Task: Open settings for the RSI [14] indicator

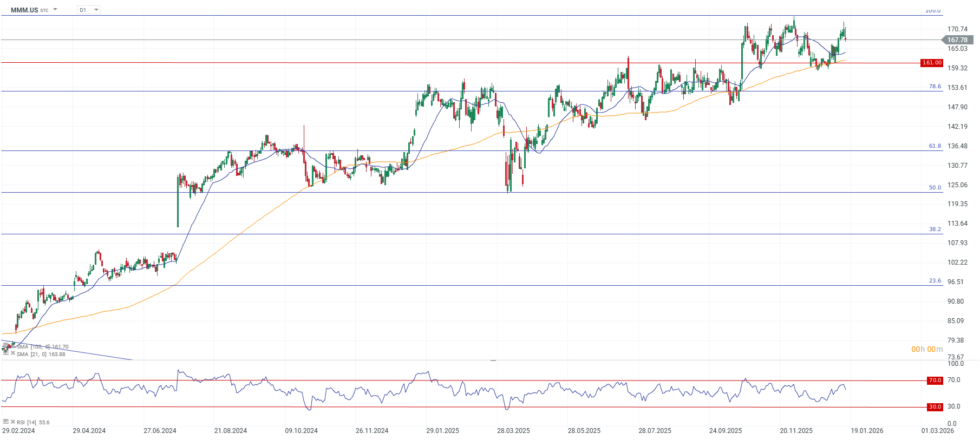Action: pos(6,422)
